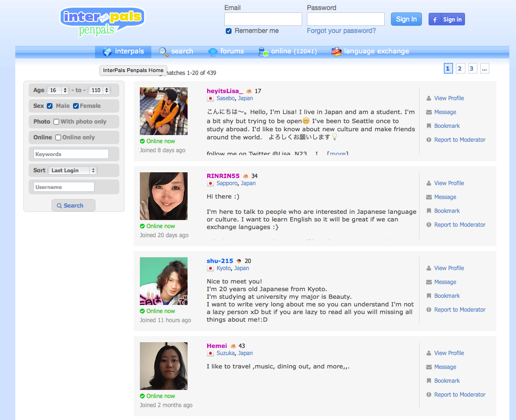Click the Japan flag icon beside Sapporo

click(211, 183)
